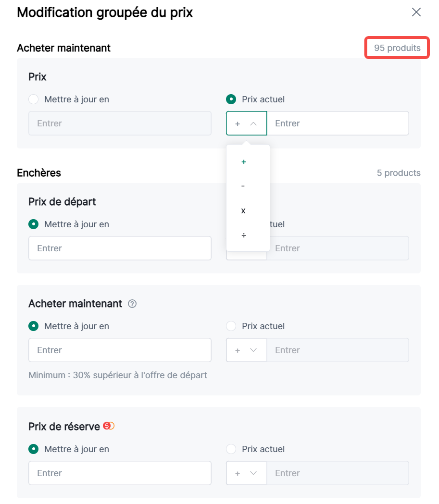Viewport: 439px width, 504px height.
Task: Choose the minus operator in the dropdown list
Action: click(243, 186)
